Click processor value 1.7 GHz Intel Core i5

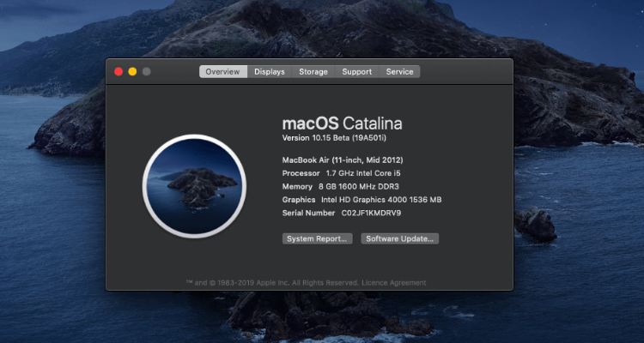(363, 173)
